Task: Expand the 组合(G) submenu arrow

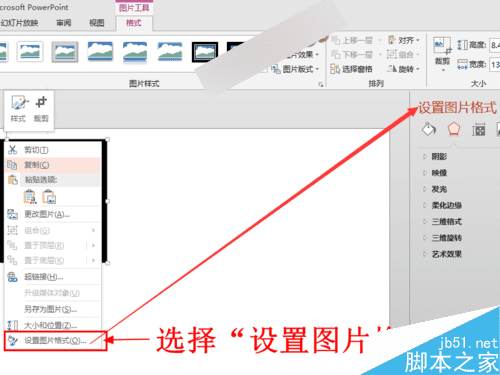Action: point(93,230)
